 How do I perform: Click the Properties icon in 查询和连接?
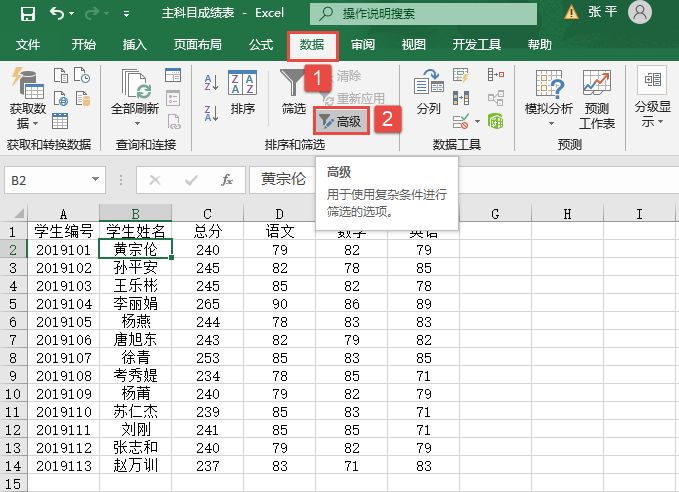[173, 98]
